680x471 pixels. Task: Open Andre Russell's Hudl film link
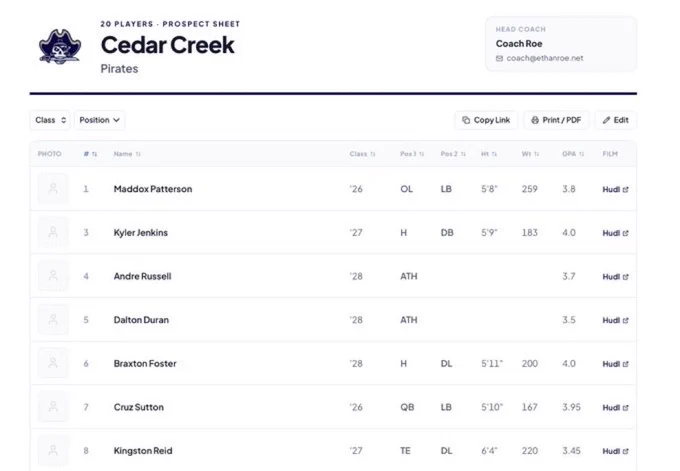tap(615, 277)
